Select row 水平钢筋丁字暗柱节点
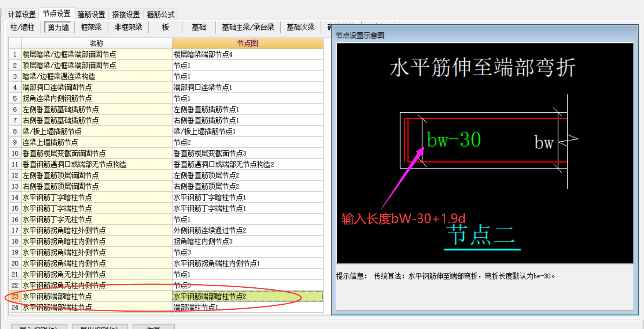 [96, 197]
